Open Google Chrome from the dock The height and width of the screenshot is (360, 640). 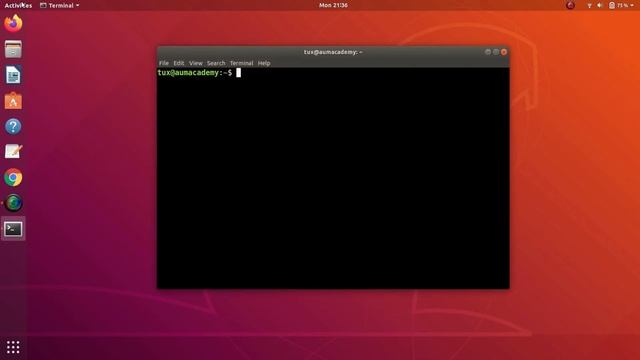coord(13,178)
